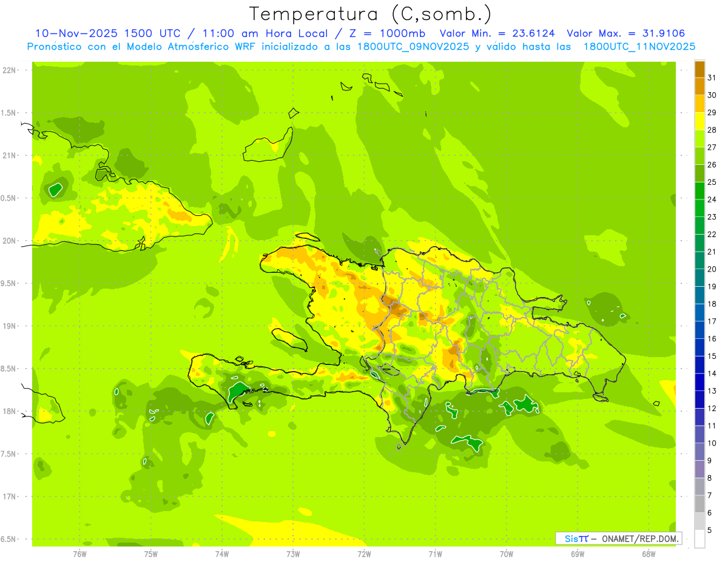Click the "76W" longitude label
Screen dimensions: 728x562
(x=79, y=554)
